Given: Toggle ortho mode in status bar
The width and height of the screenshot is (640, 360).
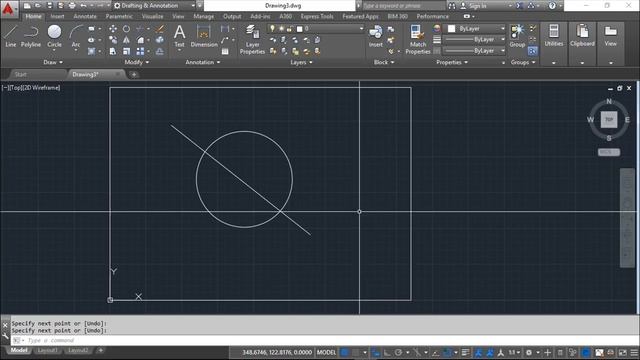Looking at the screenshot, I should click(387, 352).
